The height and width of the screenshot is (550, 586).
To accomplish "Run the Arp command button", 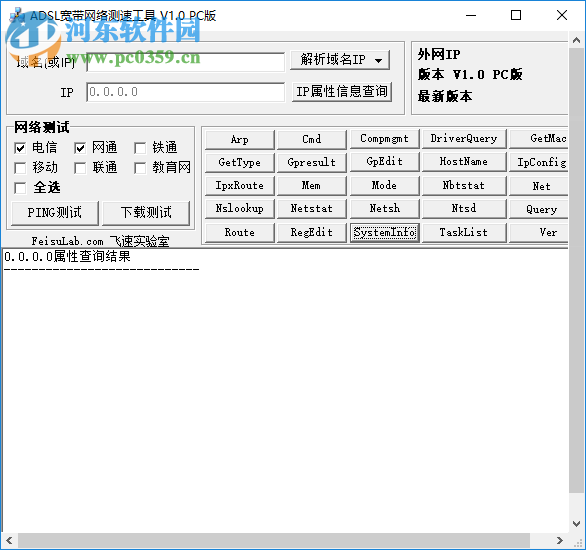I will coord(240,139).
